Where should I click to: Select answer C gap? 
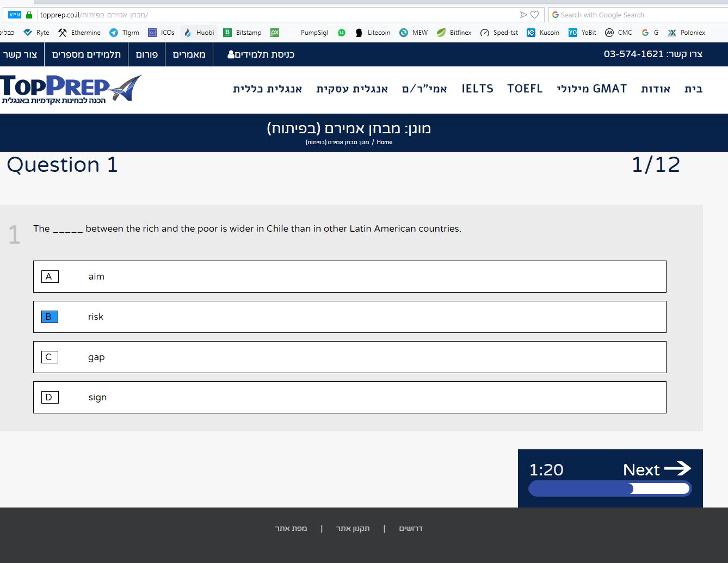click(x=350, y=357)
